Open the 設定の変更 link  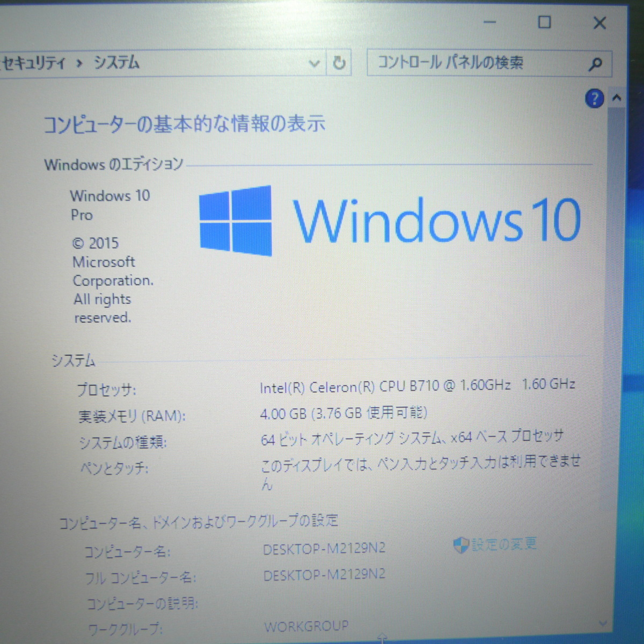coord(504,544)
